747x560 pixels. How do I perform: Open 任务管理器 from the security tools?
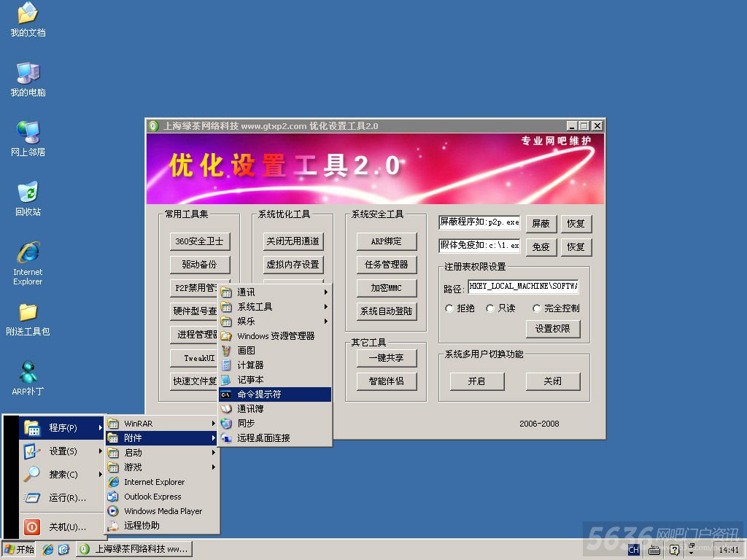(x=387, y=264)
